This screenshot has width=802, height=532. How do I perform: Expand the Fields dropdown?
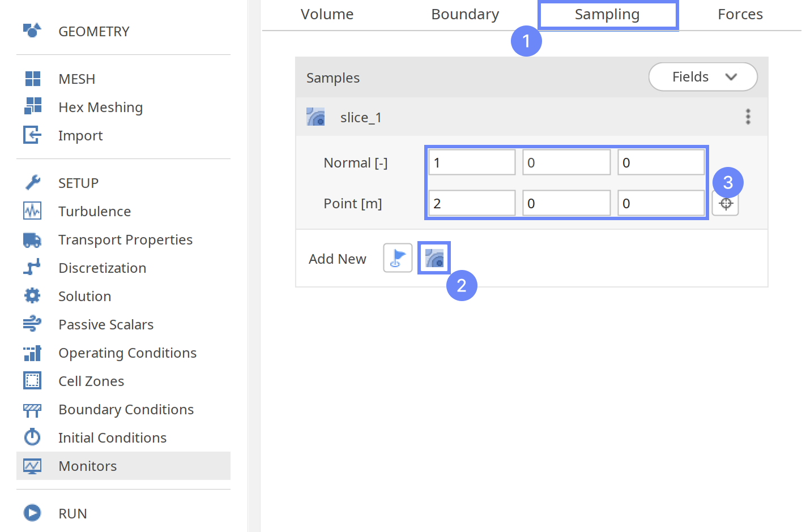pyautogui.click(x=702, y=77)
